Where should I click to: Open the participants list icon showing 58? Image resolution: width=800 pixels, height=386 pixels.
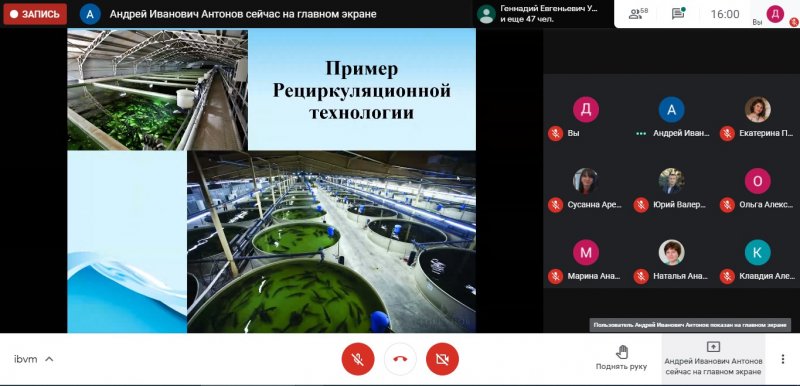[638, 14]
